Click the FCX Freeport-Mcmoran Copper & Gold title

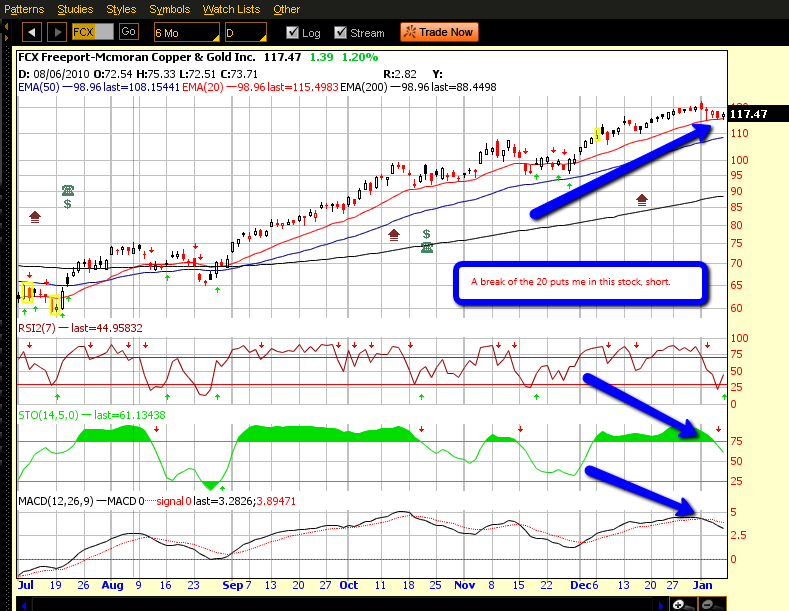pyautogui.click(x=136, y=57)
